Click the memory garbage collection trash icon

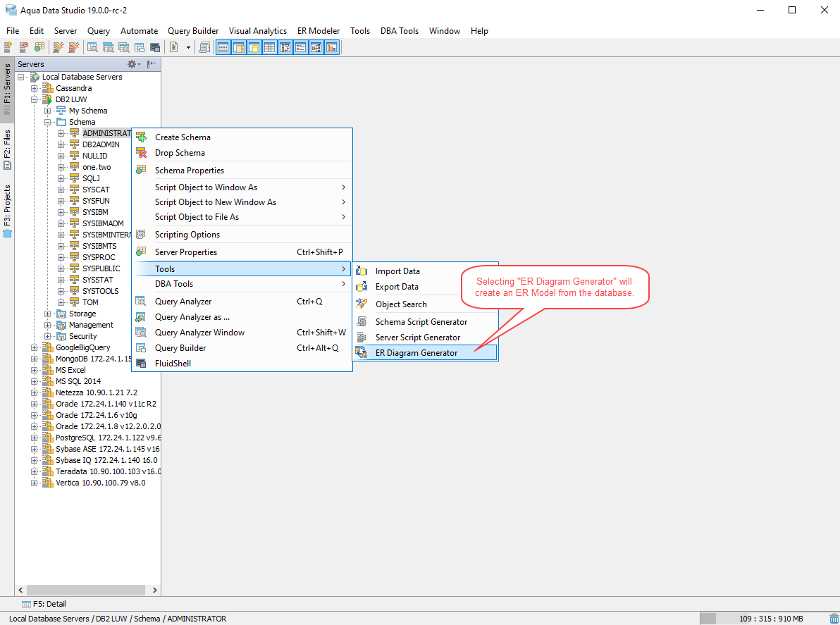[x=834, y=619]
